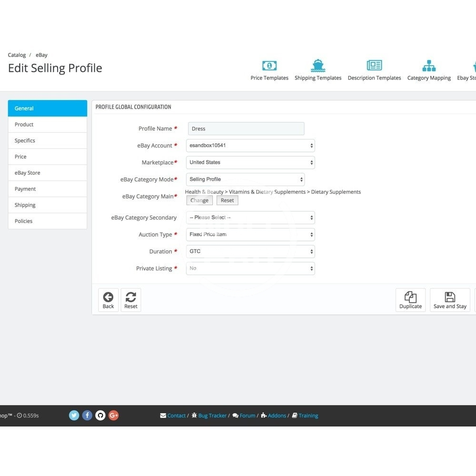Click the Profile Name input field
The image size is (476, 476).
(246, 129)
